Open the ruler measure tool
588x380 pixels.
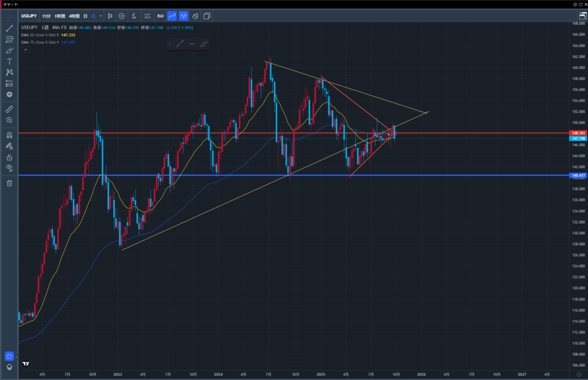coord(9,109)
